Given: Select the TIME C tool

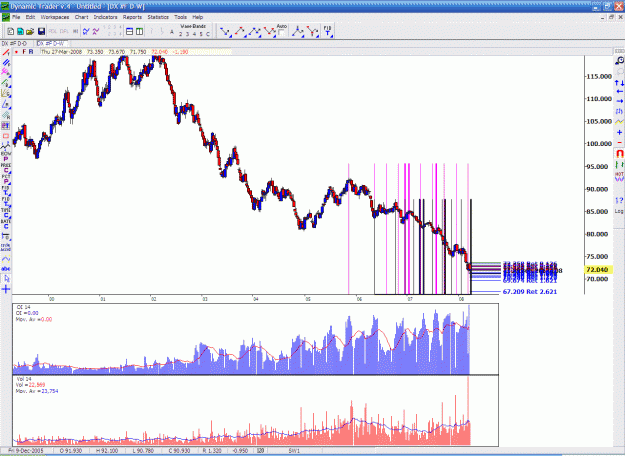Looking at the screenshot, I should (6, 213).
